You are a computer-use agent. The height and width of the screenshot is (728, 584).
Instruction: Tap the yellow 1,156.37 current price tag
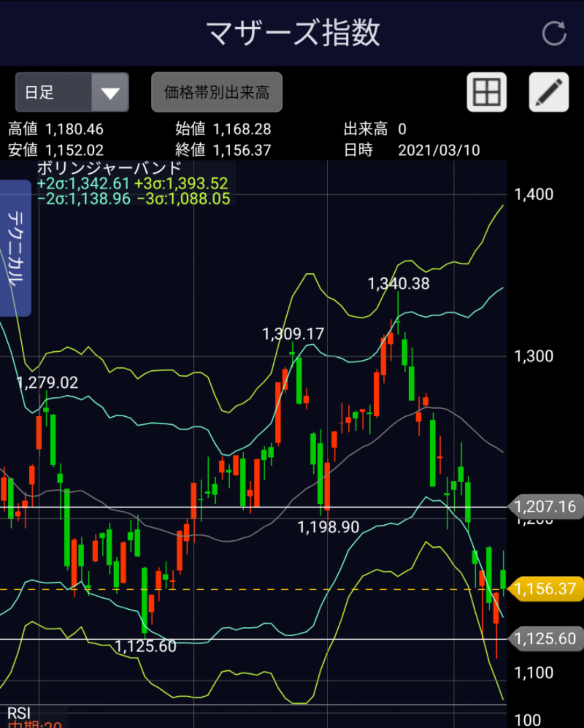545,589
